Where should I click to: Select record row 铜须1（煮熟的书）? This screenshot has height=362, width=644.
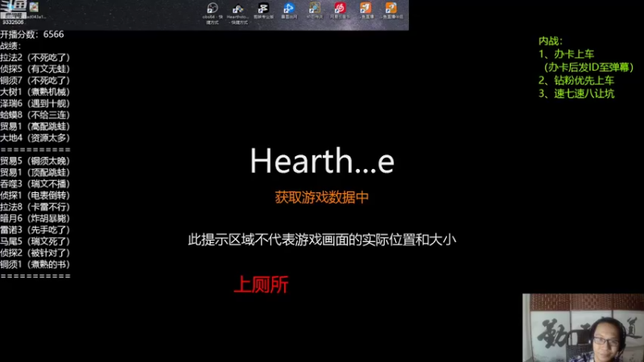35,265
